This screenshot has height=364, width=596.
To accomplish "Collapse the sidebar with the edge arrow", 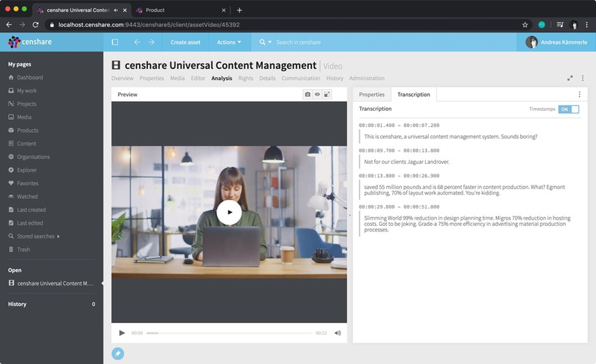I will (x=103, y=283).
